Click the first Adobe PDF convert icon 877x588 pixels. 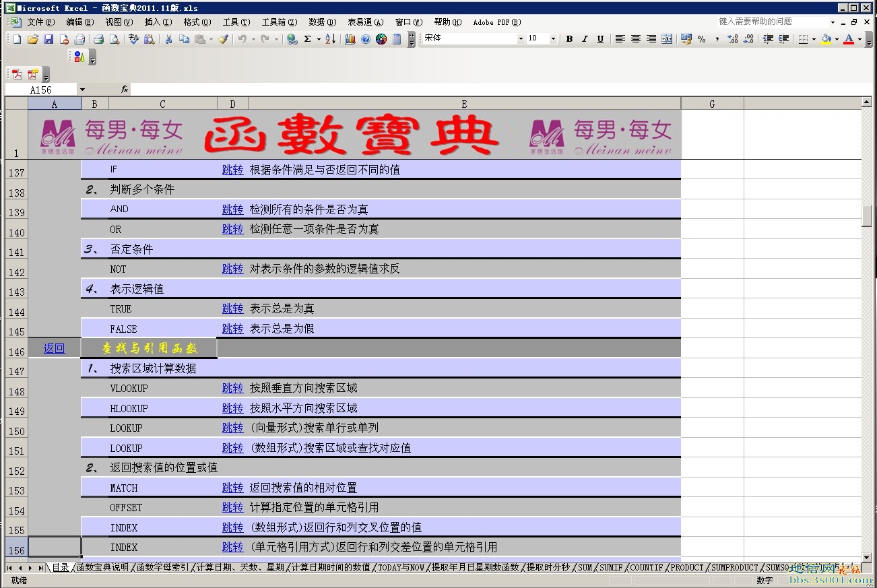[17, 74]
